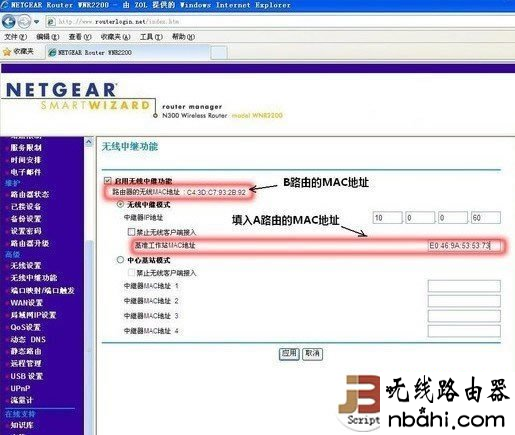515x435 pixels.
Task: Open 无线中继功能 in the sidebar
Action: pyautogui.click(x=34, y=278)
